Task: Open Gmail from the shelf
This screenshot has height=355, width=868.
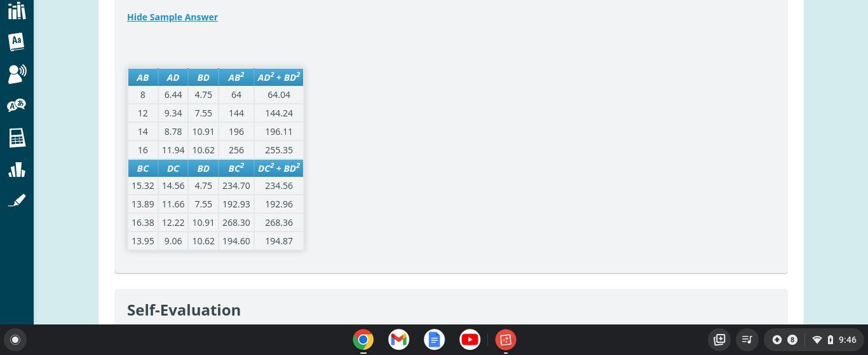Action: coord(399,340)
